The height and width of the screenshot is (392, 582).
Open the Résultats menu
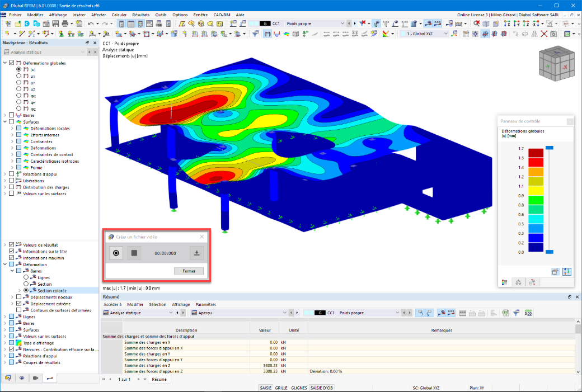(140, 15)
